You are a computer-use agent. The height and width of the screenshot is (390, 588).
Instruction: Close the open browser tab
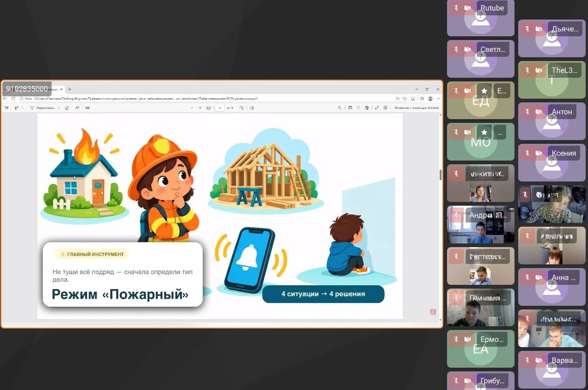[61, 89]
